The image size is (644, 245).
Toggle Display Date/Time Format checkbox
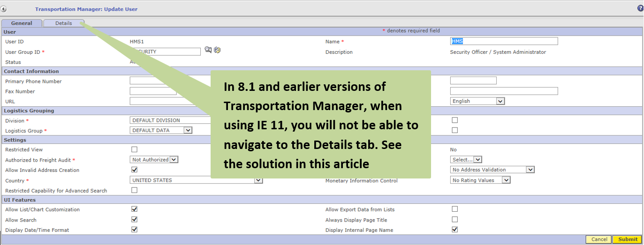135,230
